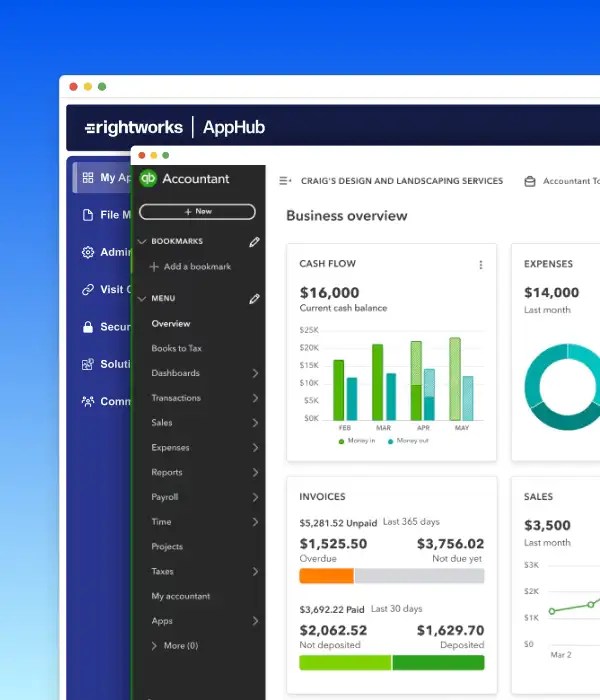Expand the Time submenu arrow
Viewport: 600px width, 700px height.
click(x=255, y=522)
